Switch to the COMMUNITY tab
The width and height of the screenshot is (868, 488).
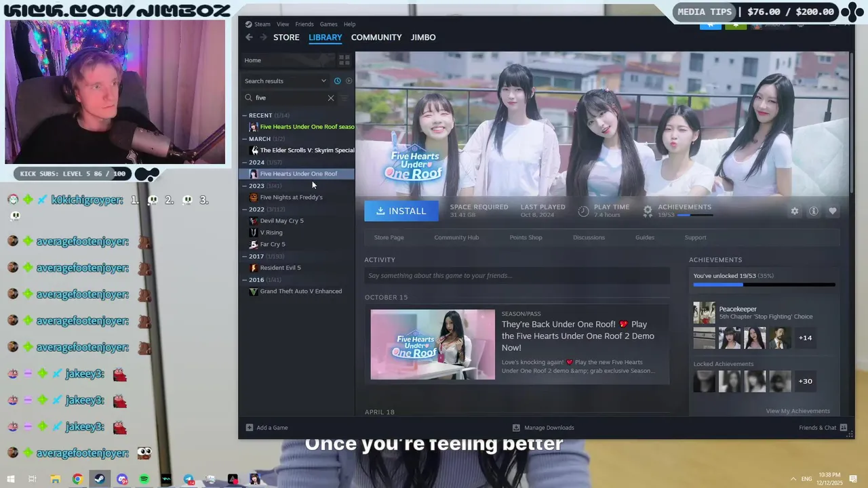pyautogui.click(x=376, y=37)
